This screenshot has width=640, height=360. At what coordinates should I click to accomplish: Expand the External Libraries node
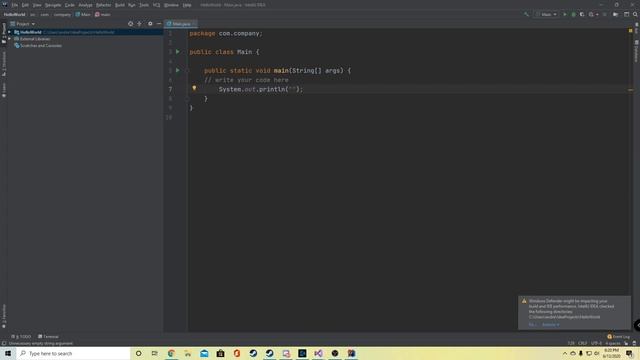tap(10, 39)
